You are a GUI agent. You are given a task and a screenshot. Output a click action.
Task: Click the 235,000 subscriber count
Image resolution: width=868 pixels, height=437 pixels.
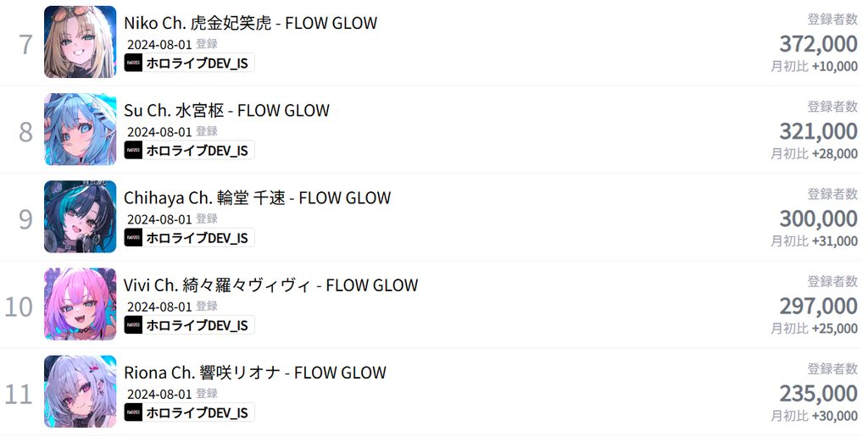click(818, 393)
